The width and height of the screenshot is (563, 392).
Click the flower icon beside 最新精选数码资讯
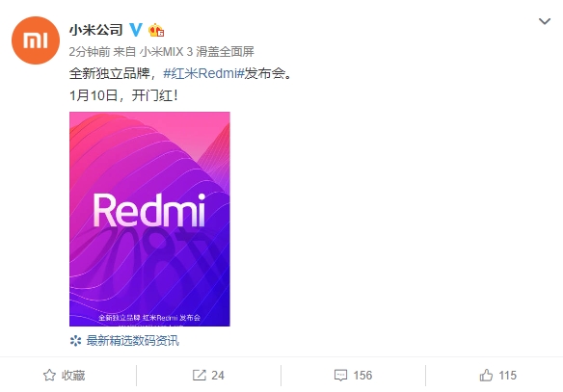click(x=75, y=341)
